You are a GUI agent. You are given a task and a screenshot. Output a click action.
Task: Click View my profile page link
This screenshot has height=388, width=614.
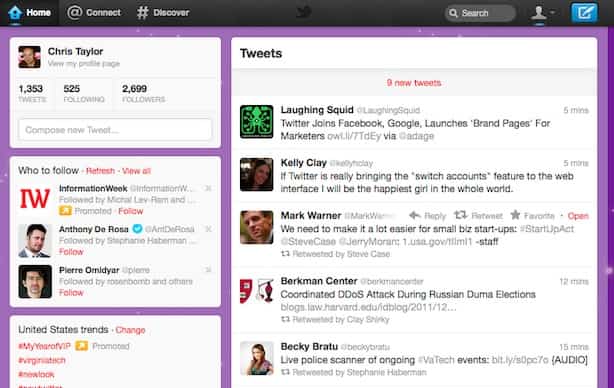(84, 63)
